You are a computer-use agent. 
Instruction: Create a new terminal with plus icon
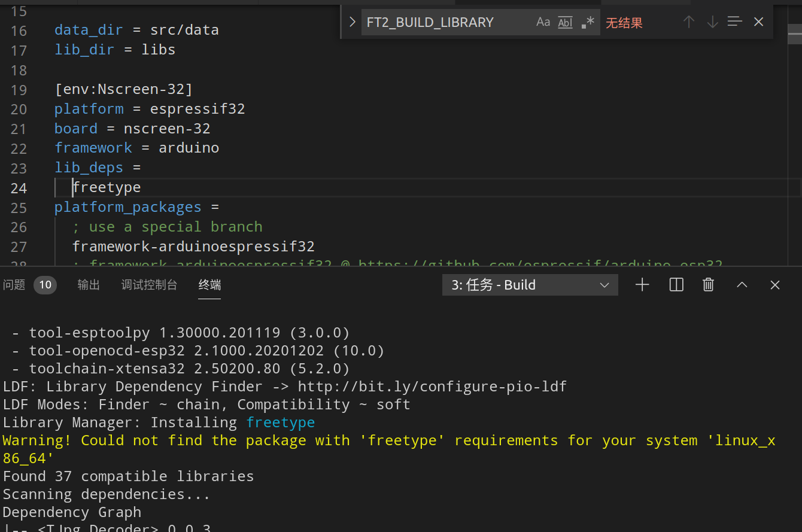point(642,285)
